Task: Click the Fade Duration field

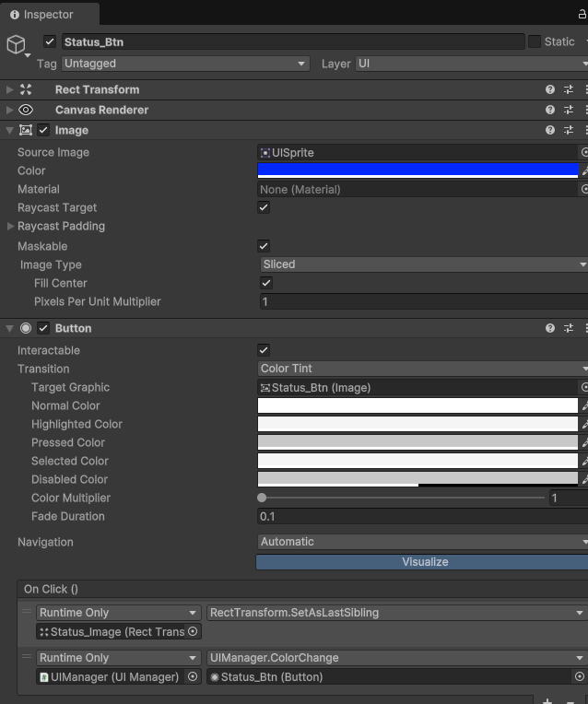Action: click(423, 516)
